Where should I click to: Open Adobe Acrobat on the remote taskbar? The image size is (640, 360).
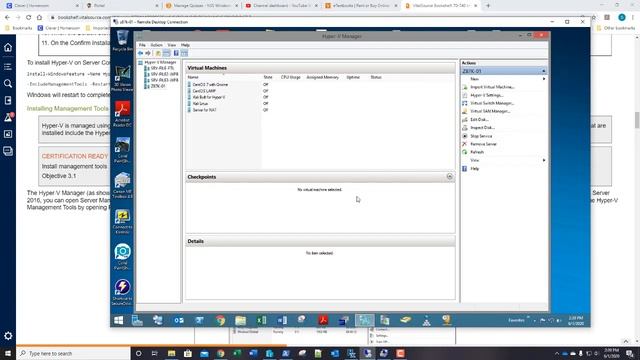coord(323,320)
